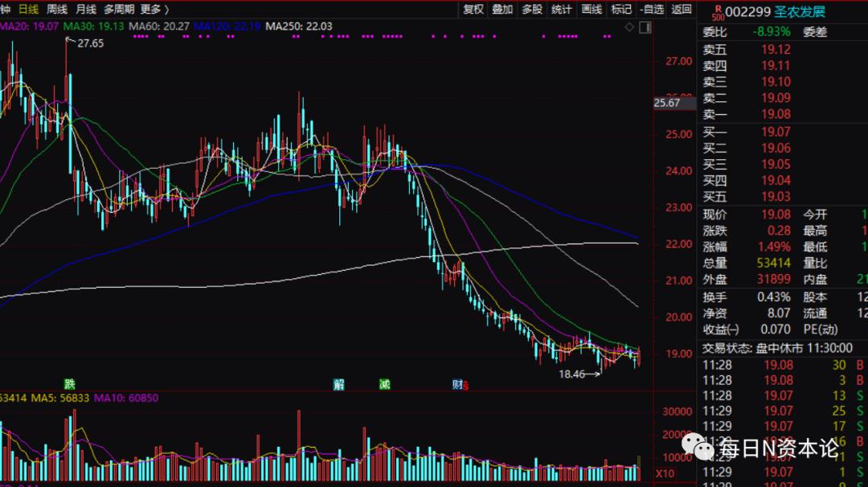Expand the 更多 periods dropdown
Image resolution: width=868 pixels, height=487 pixels.
154,10
